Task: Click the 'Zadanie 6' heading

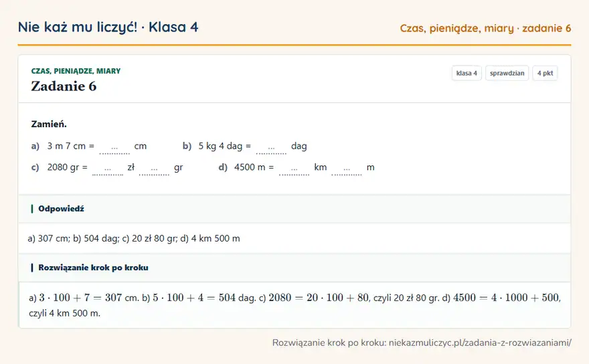Action: pyautogui.click(x=64, y=86)
